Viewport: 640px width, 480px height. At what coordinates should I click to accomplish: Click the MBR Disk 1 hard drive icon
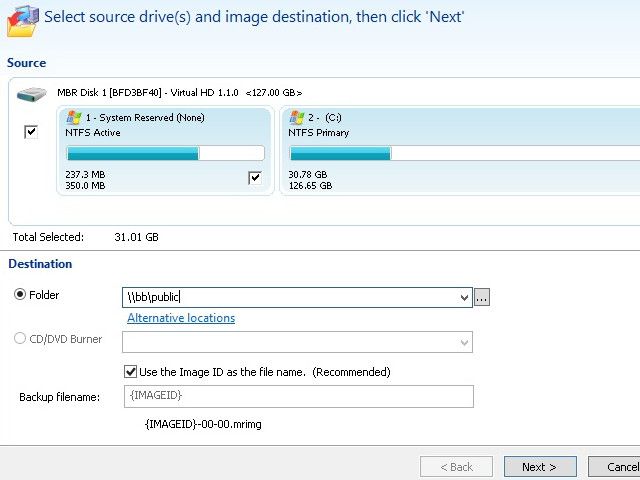coord(30,94)
